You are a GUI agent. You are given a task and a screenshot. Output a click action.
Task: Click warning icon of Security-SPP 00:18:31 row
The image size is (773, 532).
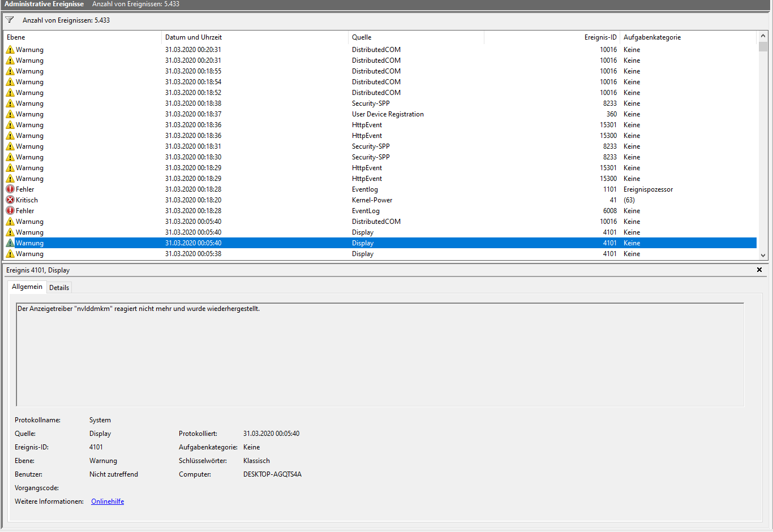(x=10, y=146)
